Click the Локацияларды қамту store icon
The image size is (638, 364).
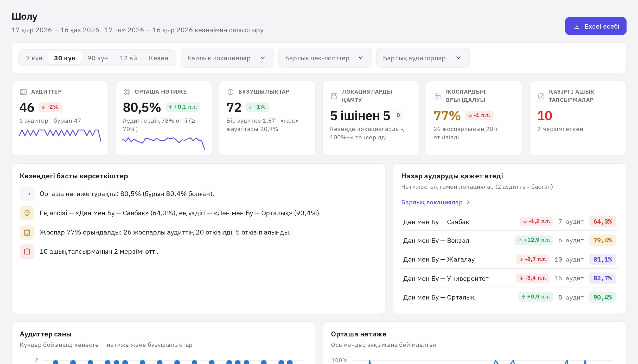334,96
